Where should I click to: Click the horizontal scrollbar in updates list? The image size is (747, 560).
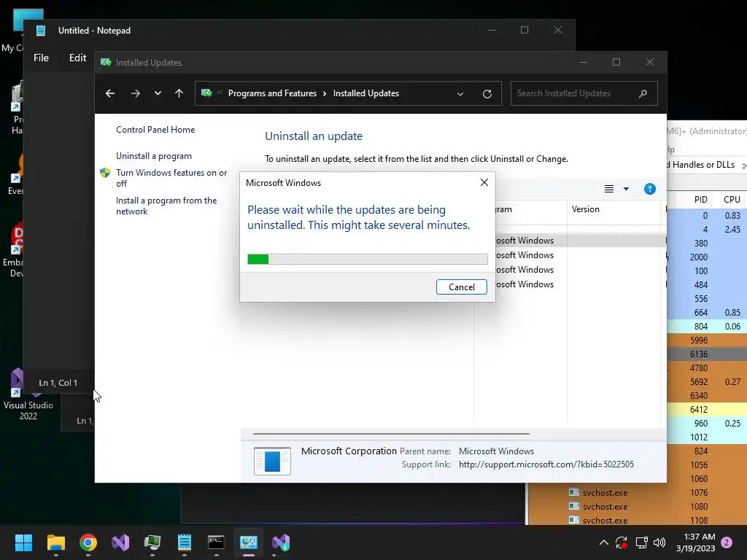(x=391, y=434)
